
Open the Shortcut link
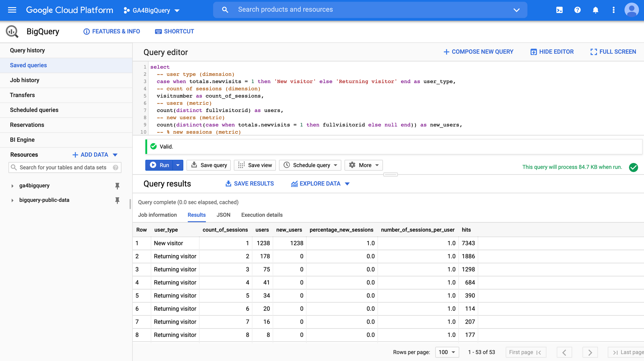175,32
